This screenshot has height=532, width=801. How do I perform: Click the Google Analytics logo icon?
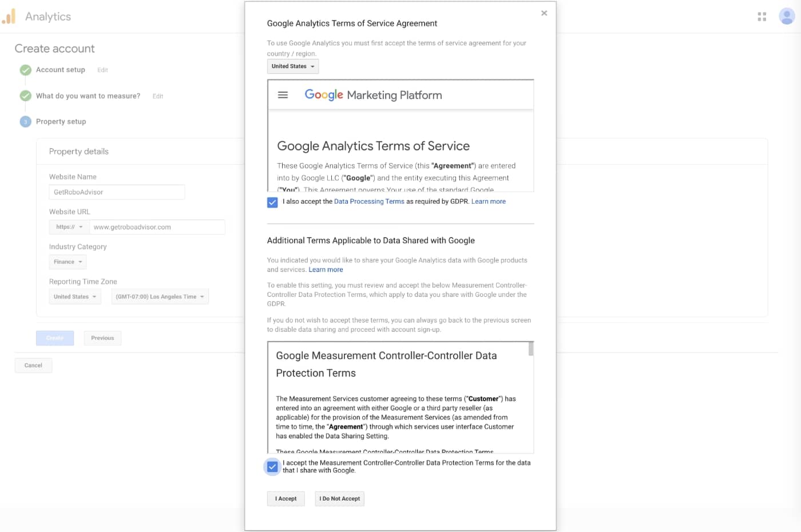click(9, 17)
